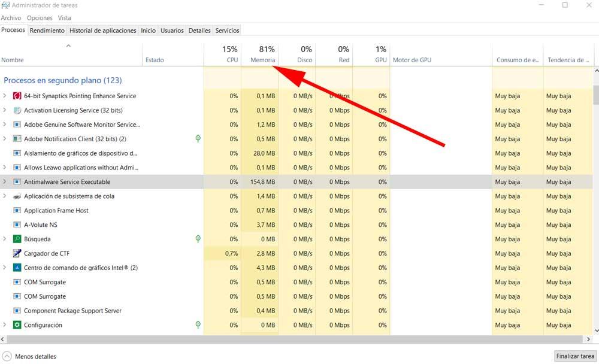Open the Detalles tab

click(x=199, y=31)
